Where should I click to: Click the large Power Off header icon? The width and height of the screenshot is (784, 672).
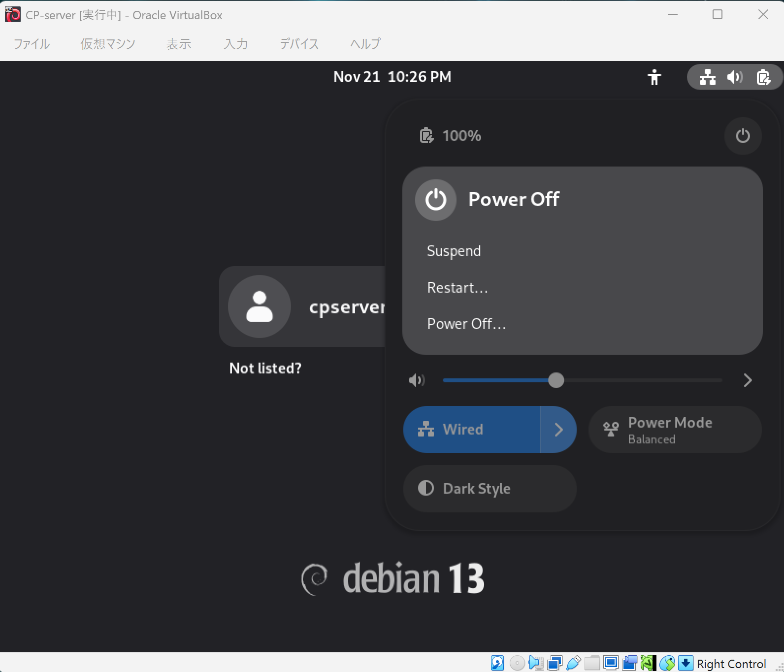436,200
